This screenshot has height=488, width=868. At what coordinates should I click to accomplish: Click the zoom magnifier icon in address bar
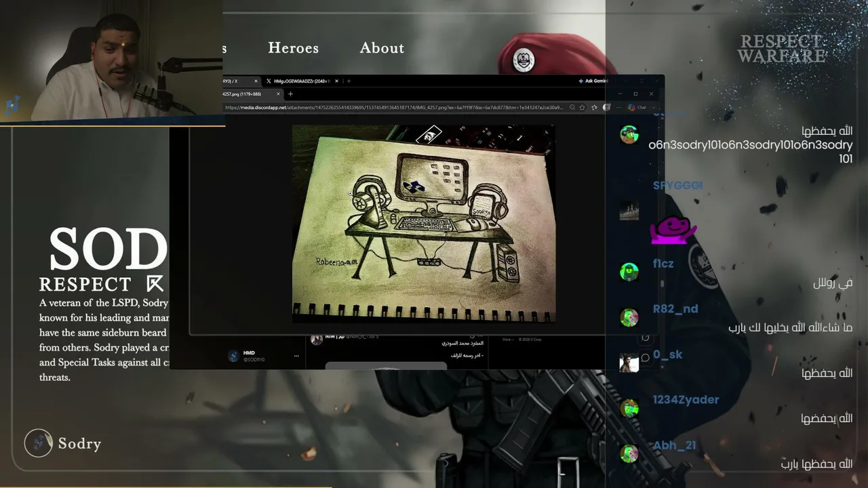(572, 107)
